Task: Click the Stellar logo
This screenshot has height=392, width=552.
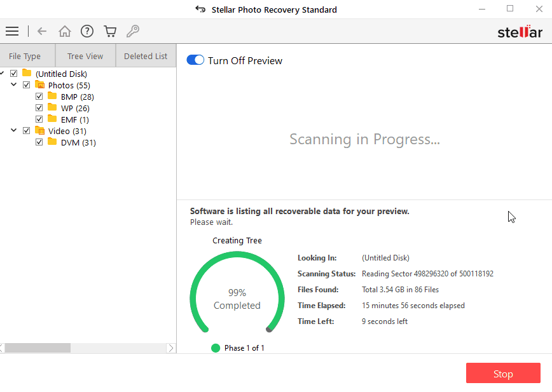Action: [x=520, y=32]
